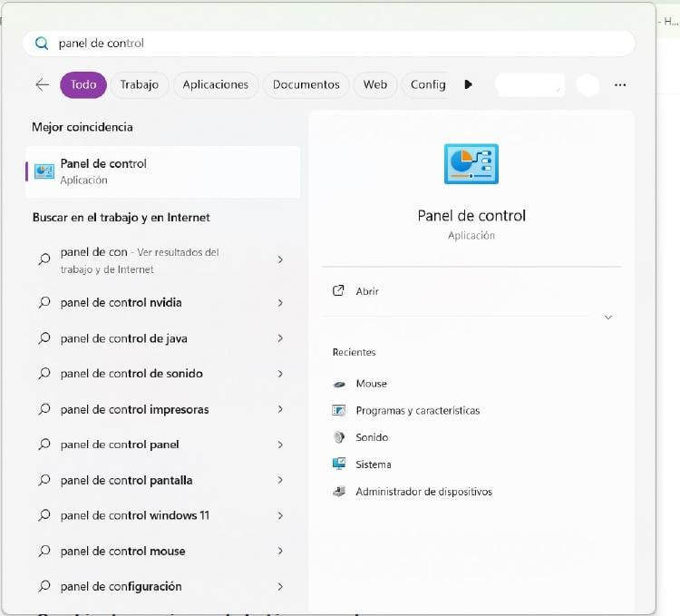Screen dimensions: 680x616
Task: Click the Programas y características icon
Action: 339,411
